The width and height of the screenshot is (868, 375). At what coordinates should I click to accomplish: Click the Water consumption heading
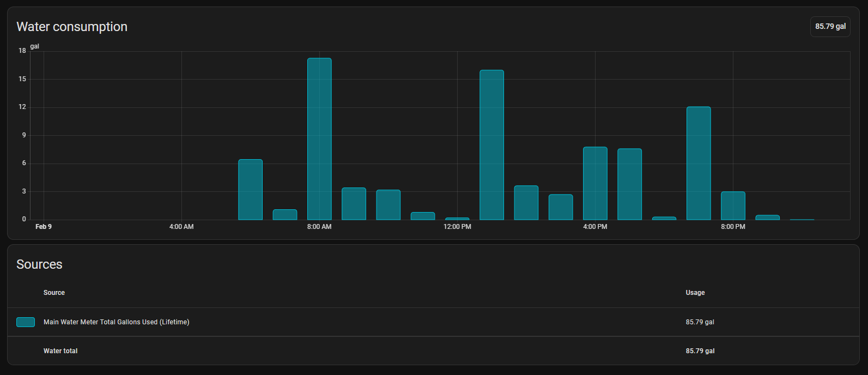tap(72, 27)
